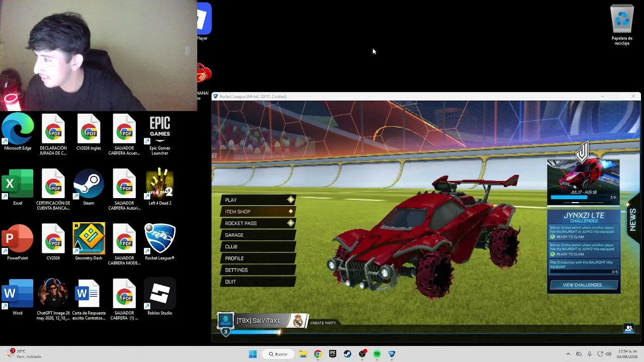Click the CREATE PARTY button
Viewport: 644px width, 362px height.
(323, 323)
